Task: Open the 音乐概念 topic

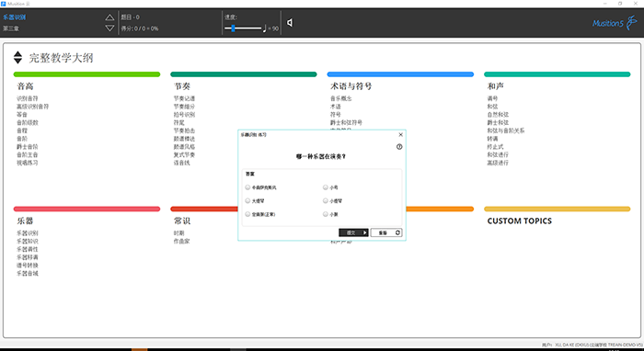Action: (x=341, y=98)
